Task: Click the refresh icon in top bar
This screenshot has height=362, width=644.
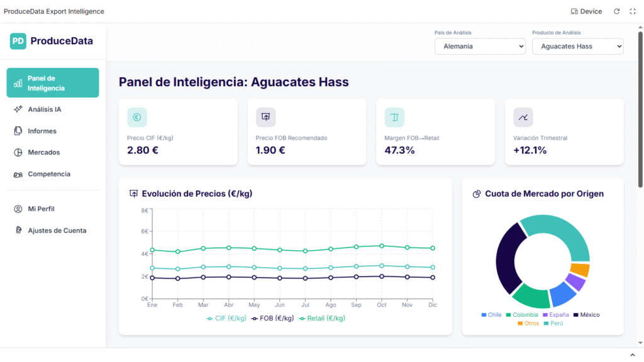Action: tap(617, 11)
